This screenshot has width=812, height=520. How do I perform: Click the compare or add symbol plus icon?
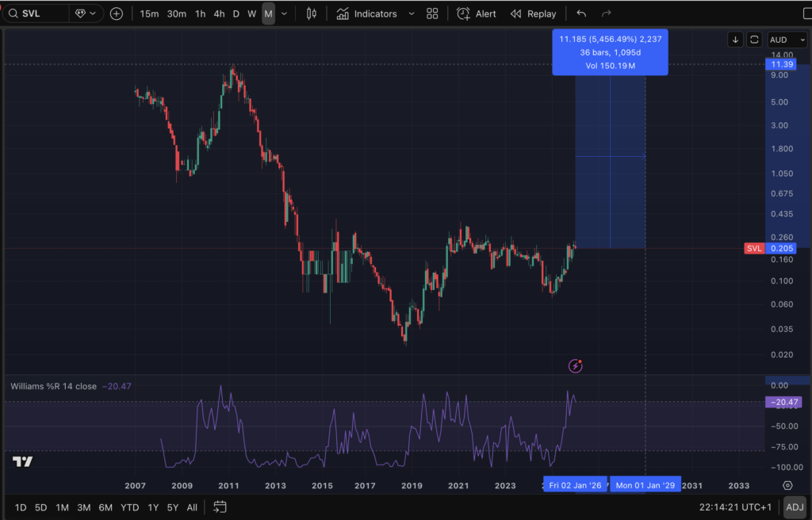point(117,13)
